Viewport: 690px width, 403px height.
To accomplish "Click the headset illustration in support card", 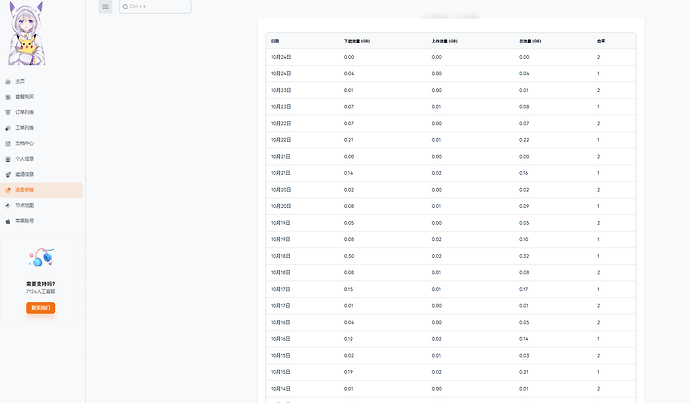I will pyautogui.click(x=41, y=257).
